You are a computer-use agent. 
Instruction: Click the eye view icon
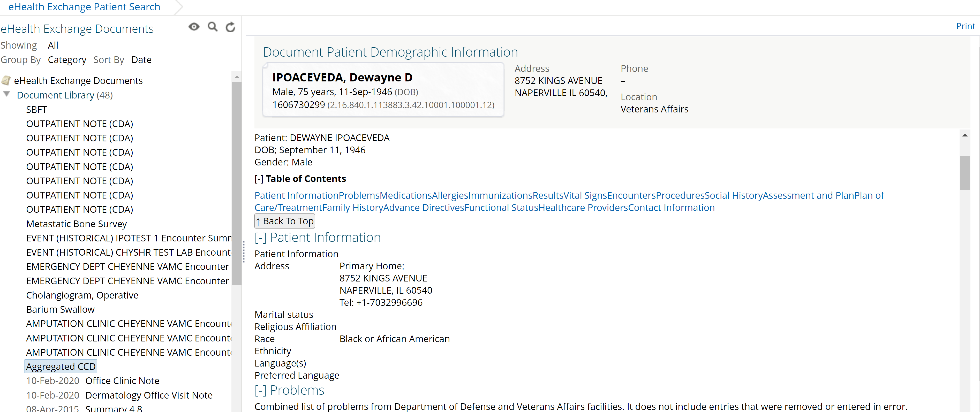tap(194, 27)
